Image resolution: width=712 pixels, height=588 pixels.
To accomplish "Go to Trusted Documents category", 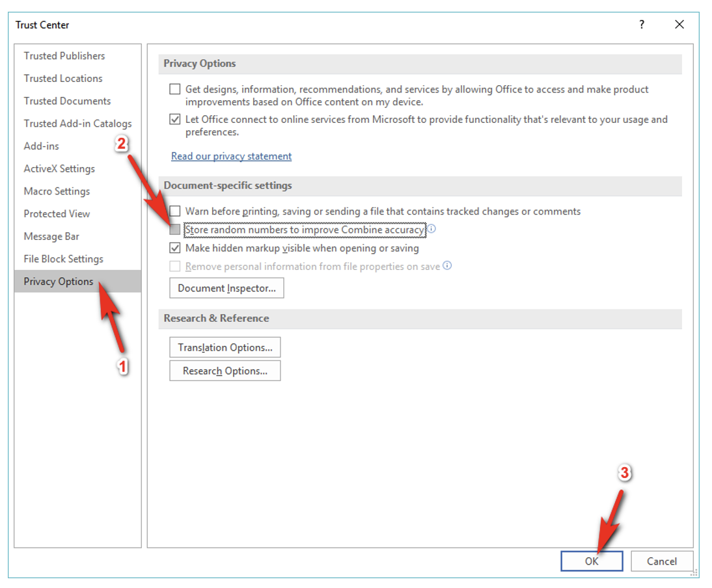I will [67, 101].
